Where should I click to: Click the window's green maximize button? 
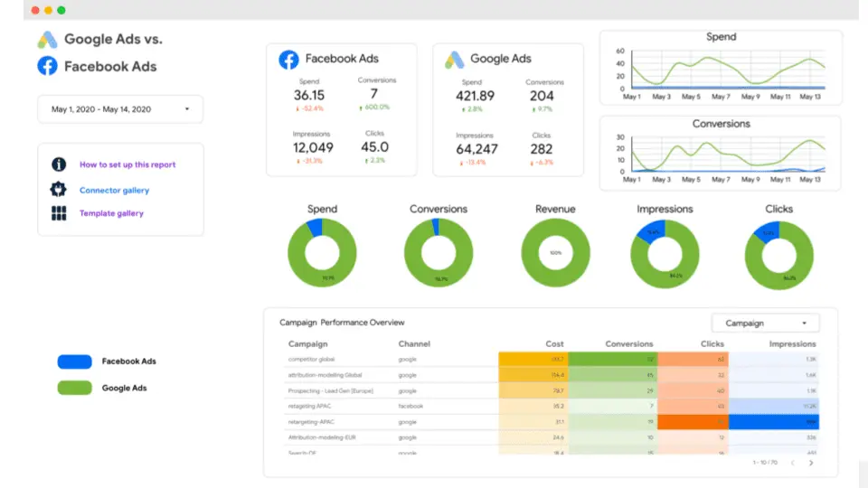pyautogui.click(x=61, y=10)
